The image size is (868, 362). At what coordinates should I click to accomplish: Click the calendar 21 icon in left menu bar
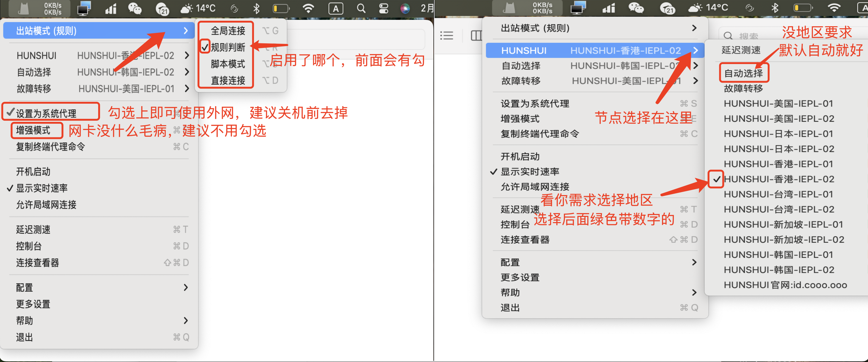[162, 9]
